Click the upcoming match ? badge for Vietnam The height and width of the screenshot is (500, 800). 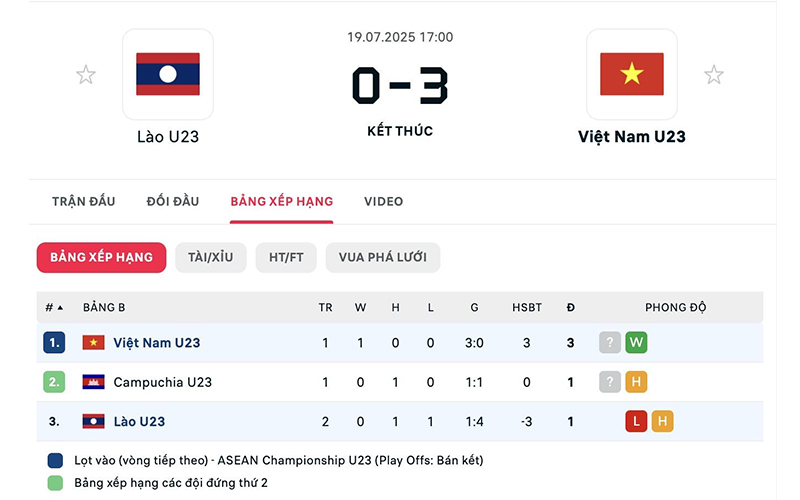[610, 342]
